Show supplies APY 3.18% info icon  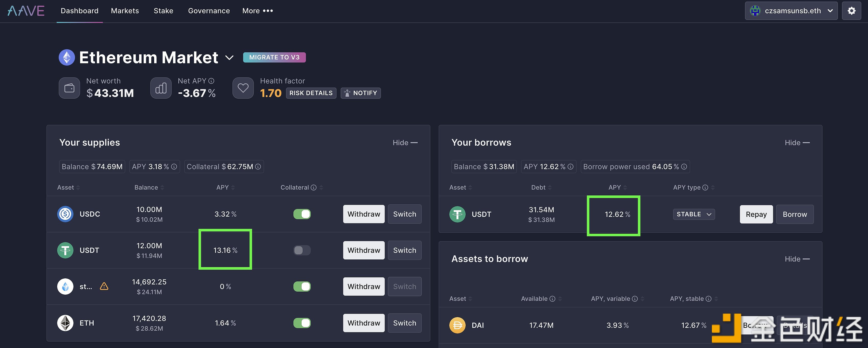coord(174,167)
